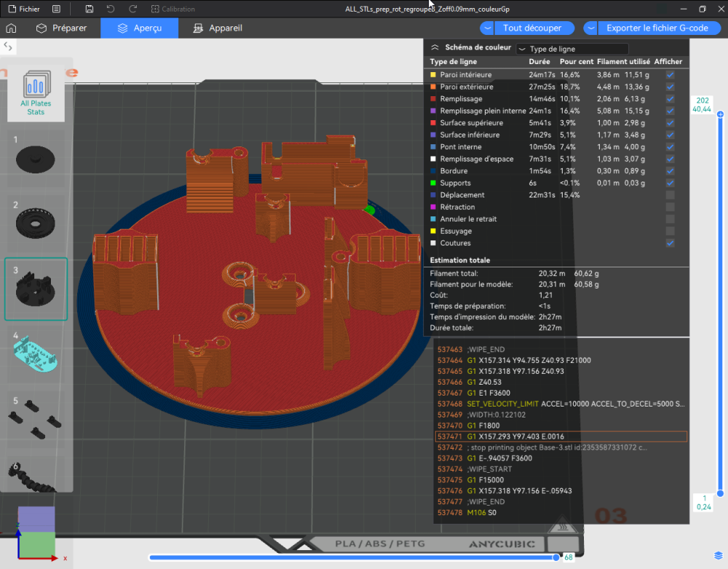Click the home icon in the tab bar
Image resolution: width=728 pixels, height=569 pixels.
[x=11, y=28]
